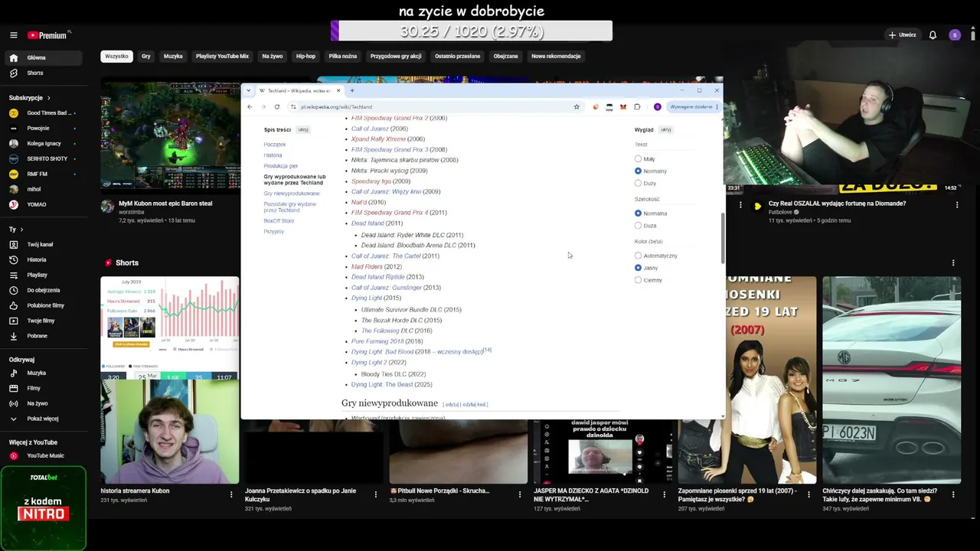Click the YouTube Premium logo
980x551 pixels.
[49, 35]
